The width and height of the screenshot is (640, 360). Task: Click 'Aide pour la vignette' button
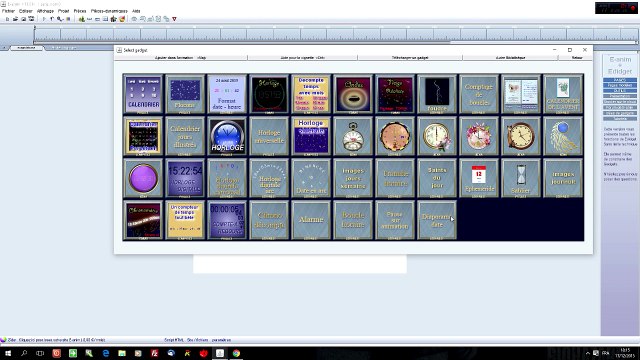tap(302, 58)
